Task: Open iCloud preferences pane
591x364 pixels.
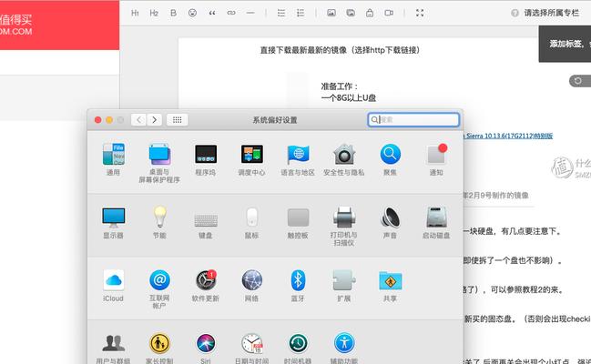Action: tap(113, 285)
